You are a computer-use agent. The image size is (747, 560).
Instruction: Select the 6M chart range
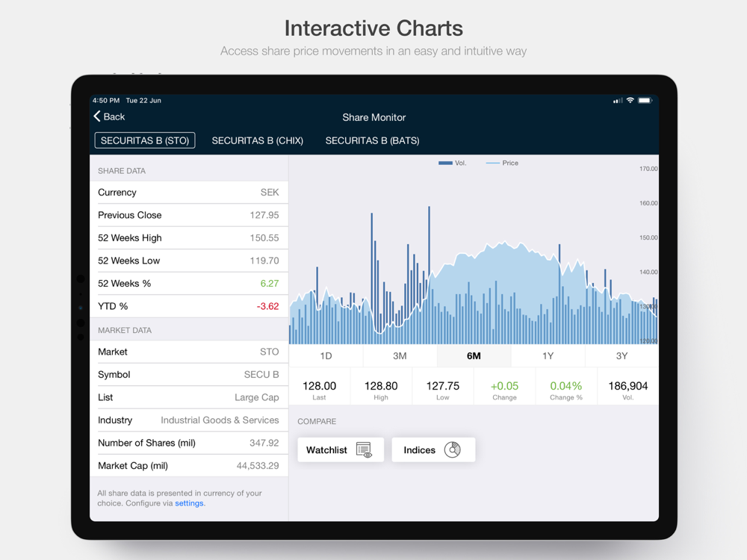[474, 355]
